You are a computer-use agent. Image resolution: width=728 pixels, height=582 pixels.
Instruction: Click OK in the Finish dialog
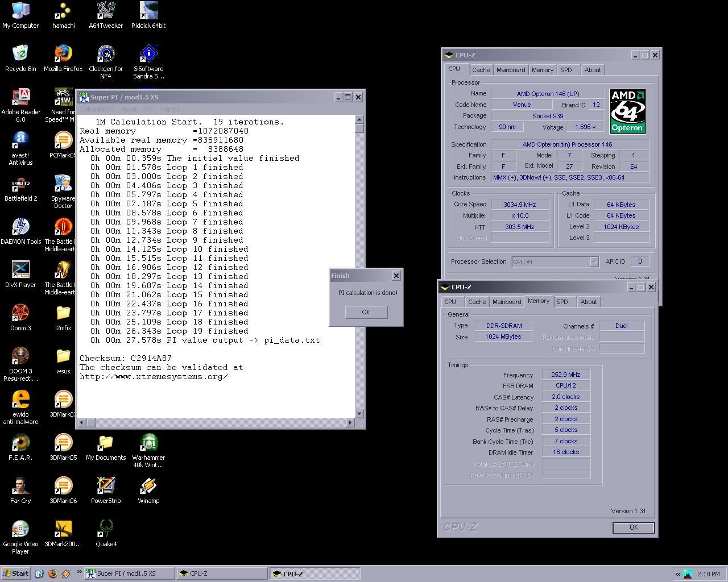pos(366,312)
